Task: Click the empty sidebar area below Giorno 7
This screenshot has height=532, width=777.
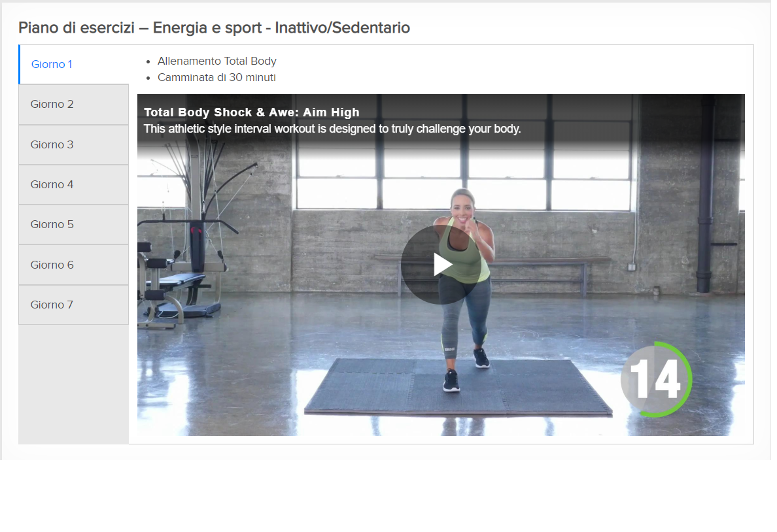Action: tap(74, 384)
